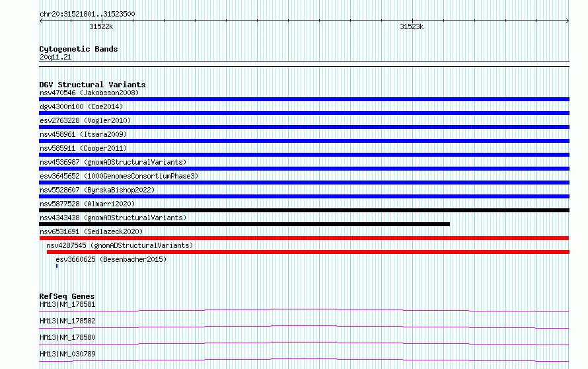588x369 pixels.
Task: Click the right arrow end of ruler
Action: tap(568, 21)
